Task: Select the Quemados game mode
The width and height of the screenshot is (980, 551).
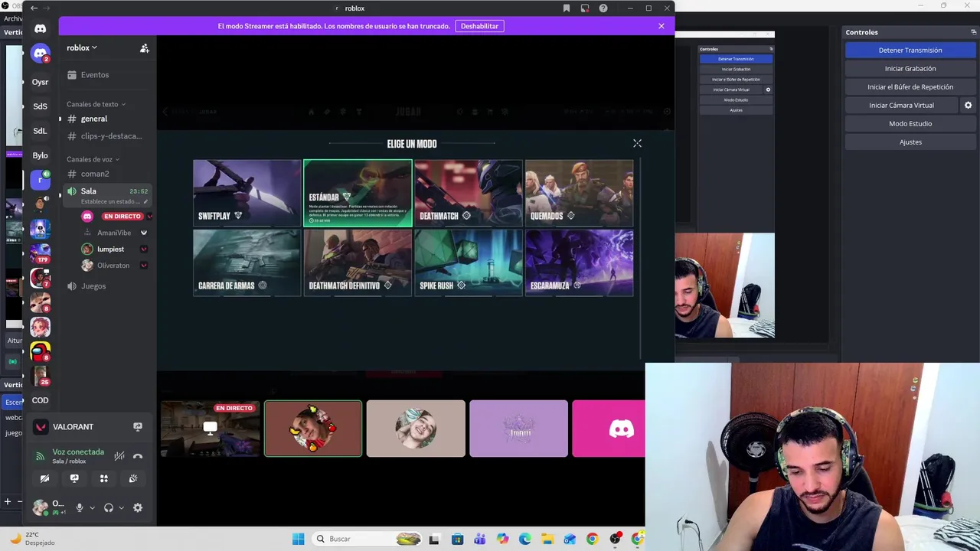Action: click(580, 193)
